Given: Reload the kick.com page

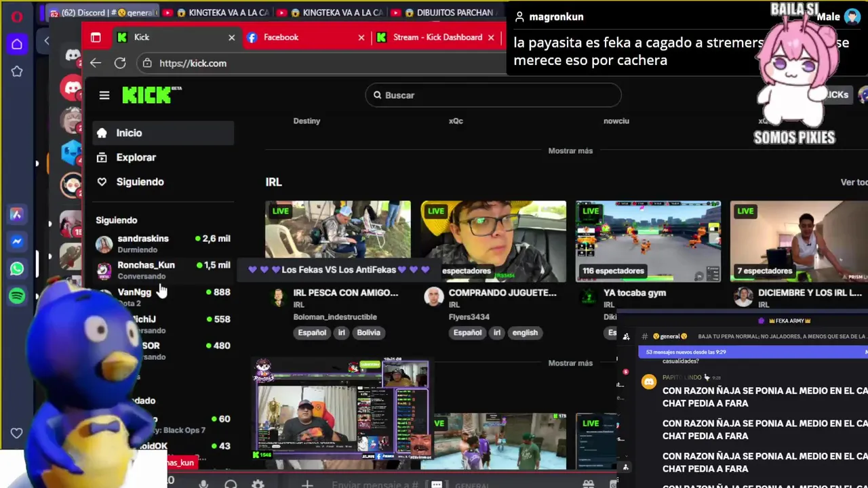Looking at the screenshot, I should pyautogui.click(x=120, y=63).
